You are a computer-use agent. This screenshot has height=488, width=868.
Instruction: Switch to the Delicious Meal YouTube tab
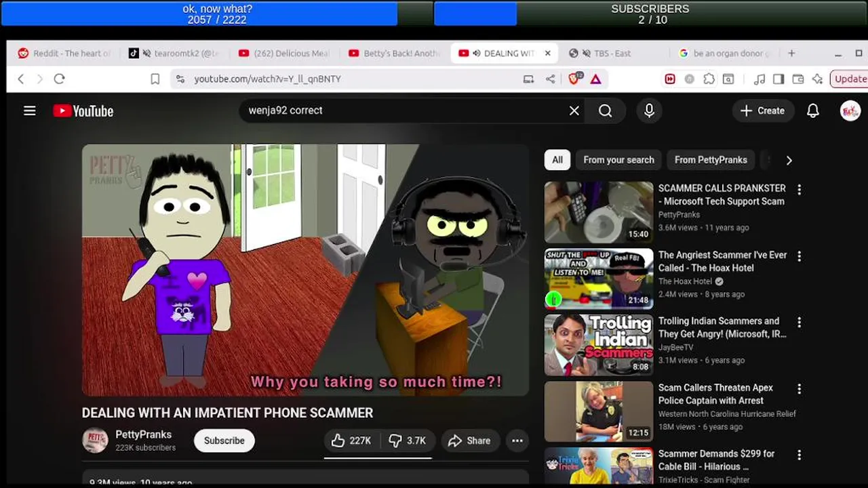[x=284, y=53]
